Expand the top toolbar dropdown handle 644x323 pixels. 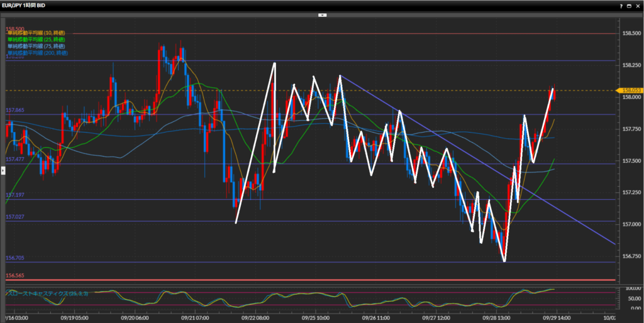[321, 14]
